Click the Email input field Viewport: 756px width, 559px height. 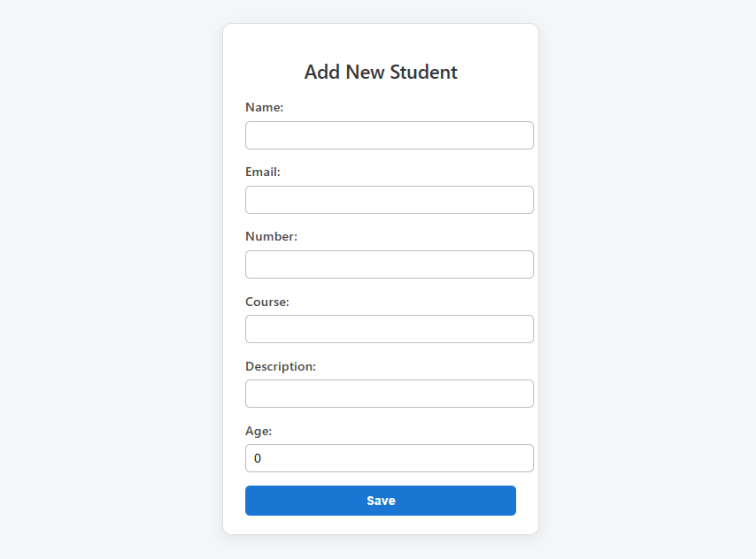[x=389, y=200]
